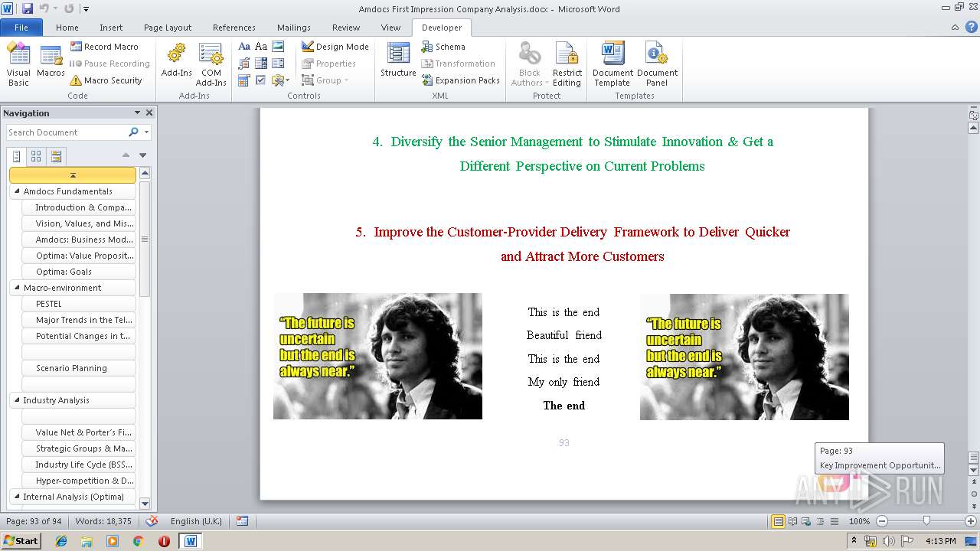Switch to the Review tab
This screenshot has height=551, width=980.
[x=346, y=28]
